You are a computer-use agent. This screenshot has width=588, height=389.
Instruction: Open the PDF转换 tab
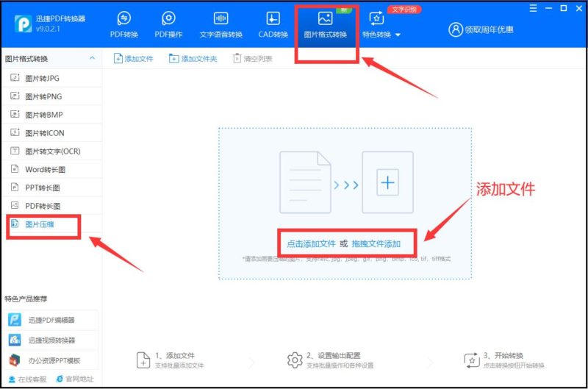(123, 24)
